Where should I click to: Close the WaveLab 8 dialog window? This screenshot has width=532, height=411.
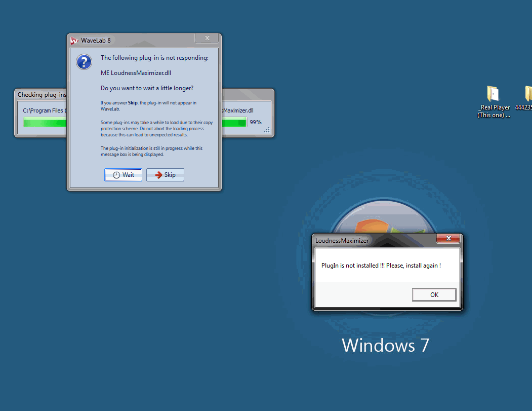coord(207,38)
